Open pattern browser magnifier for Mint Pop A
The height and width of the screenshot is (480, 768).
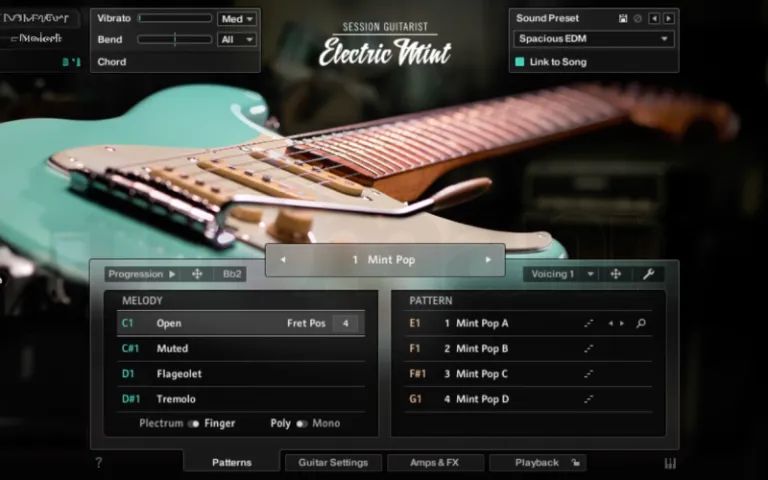pos(641,323)
